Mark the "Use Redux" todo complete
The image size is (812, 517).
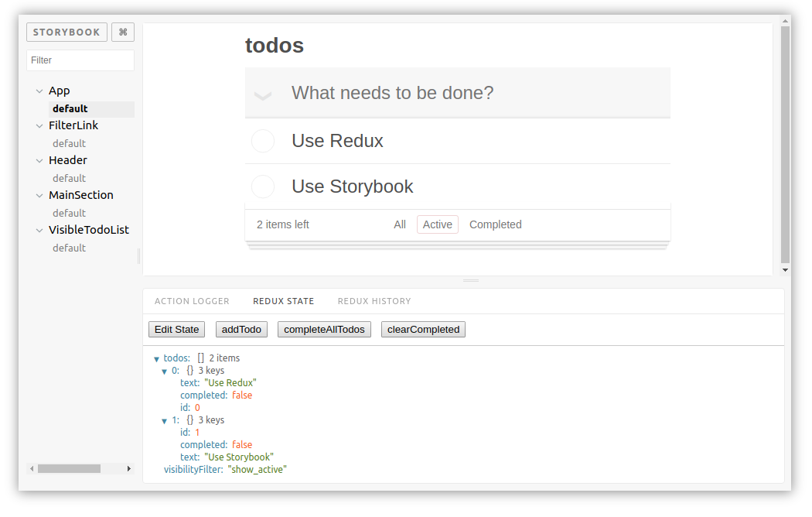pyautogui.click(x=262, y=141)
